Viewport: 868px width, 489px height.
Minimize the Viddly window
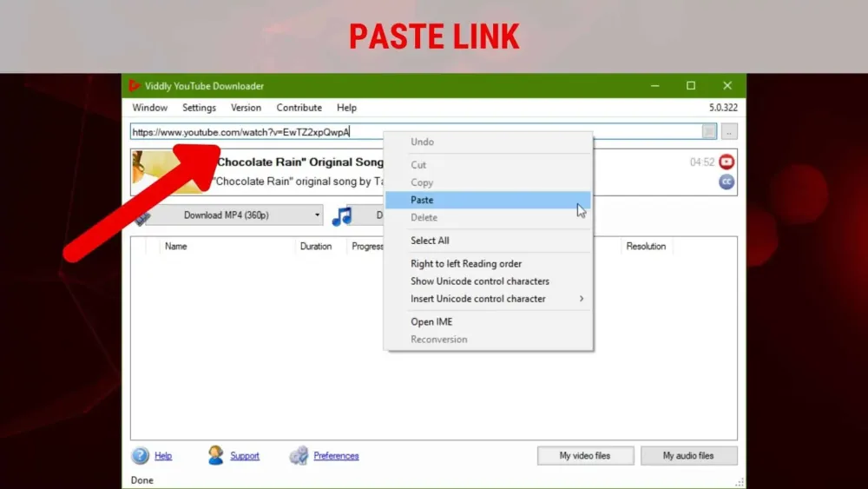tap(654, 86)
